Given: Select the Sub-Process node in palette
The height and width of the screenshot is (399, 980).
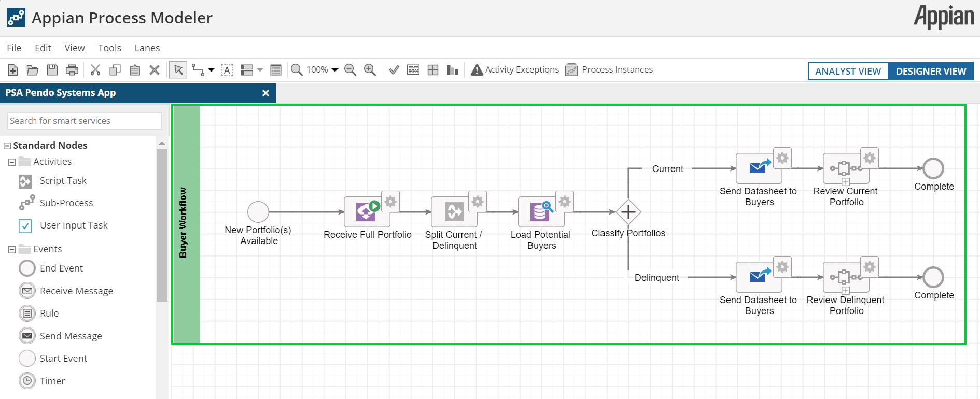Looking at the screenshot, I should (x=56, y=203).
